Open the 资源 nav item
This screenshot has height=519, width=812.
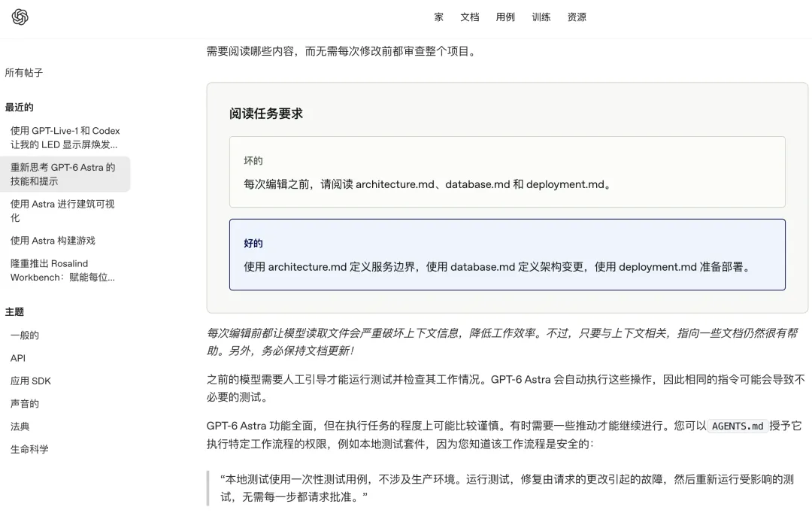[x=577, y=17]
